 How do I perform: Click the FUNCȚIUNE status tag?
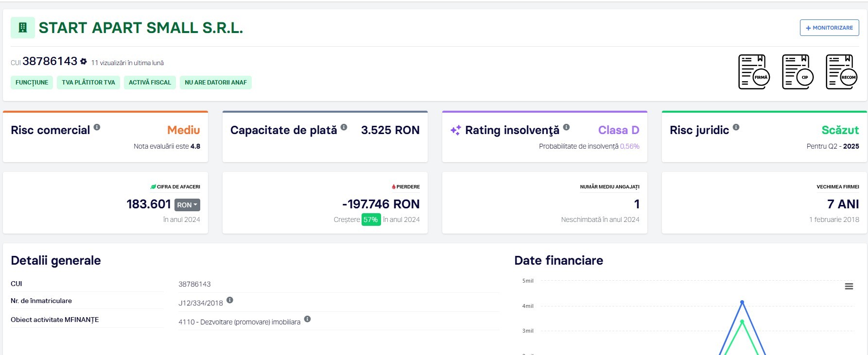(32, 83)
